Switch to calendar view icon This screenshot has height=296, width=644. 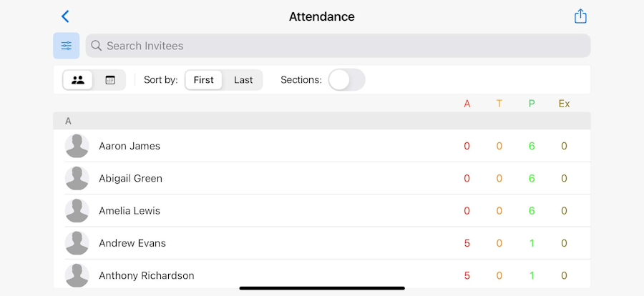(110, 80)
